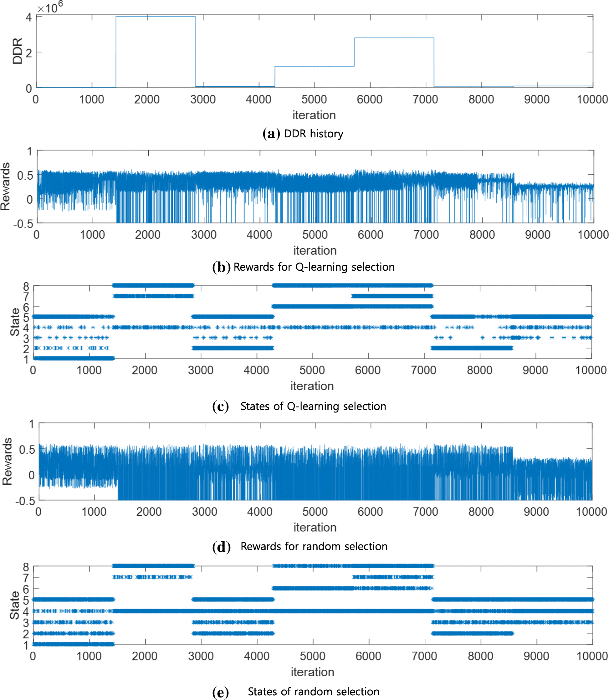Click the -0.5 y-tick in panel (b)
This screenshot has width=609, height=700.
(23, 224)
